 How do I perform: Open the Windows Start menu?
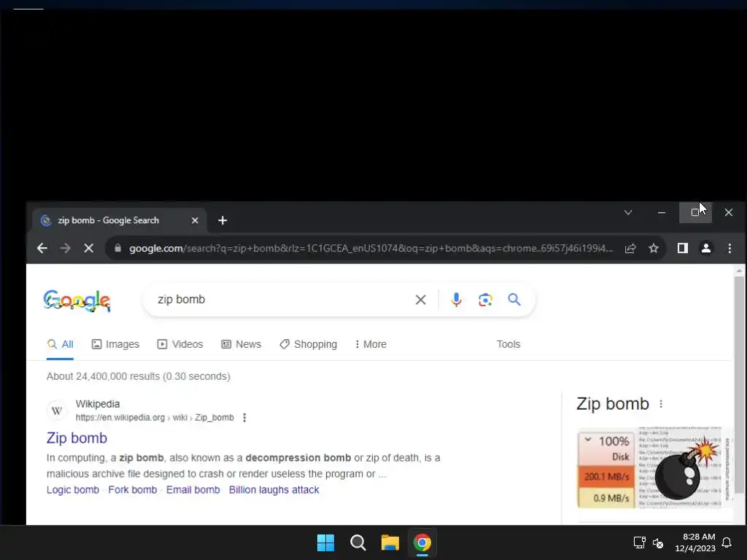(326, 542)
